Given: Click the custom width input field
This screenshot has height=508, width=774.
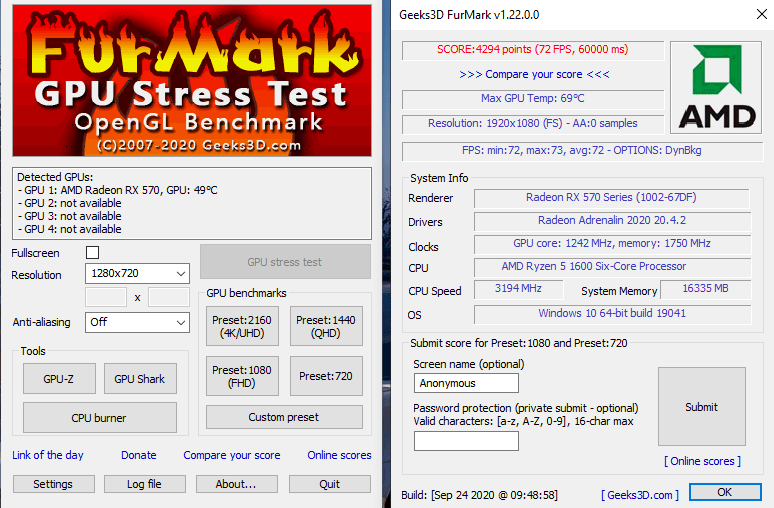Looking at the screenshot, I should tap(106, 298).
